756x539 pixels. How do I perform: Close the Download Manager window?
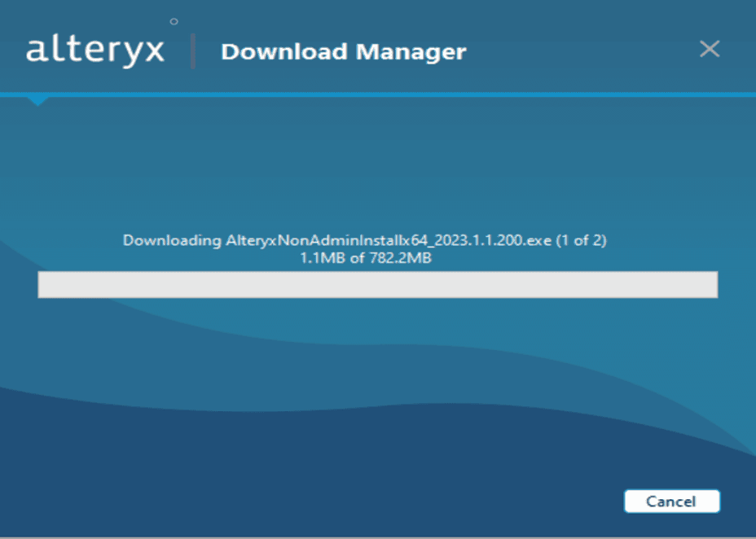point(710,50)
